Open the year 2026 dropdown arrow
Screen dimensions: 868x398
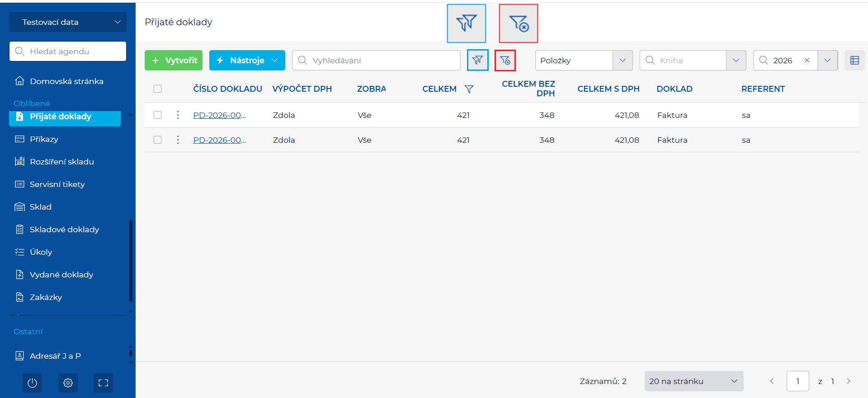(827, 60)
